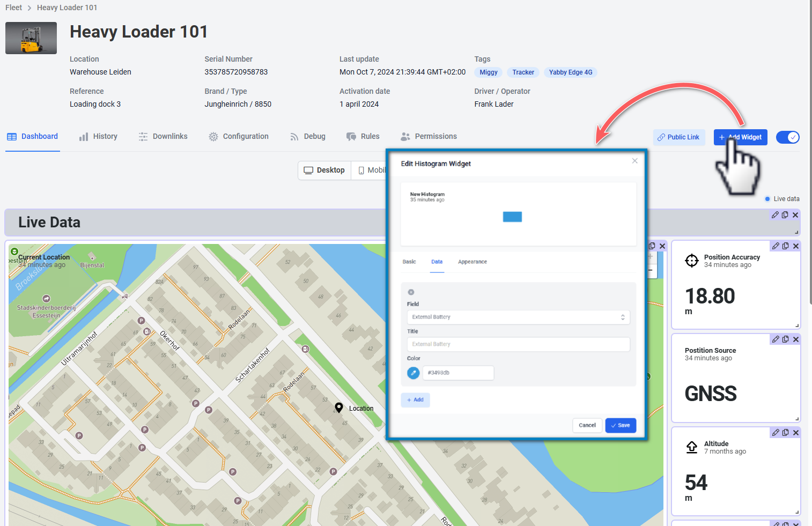
Task: Click the blue histogram bar preview
Action: tap(512, 217)
